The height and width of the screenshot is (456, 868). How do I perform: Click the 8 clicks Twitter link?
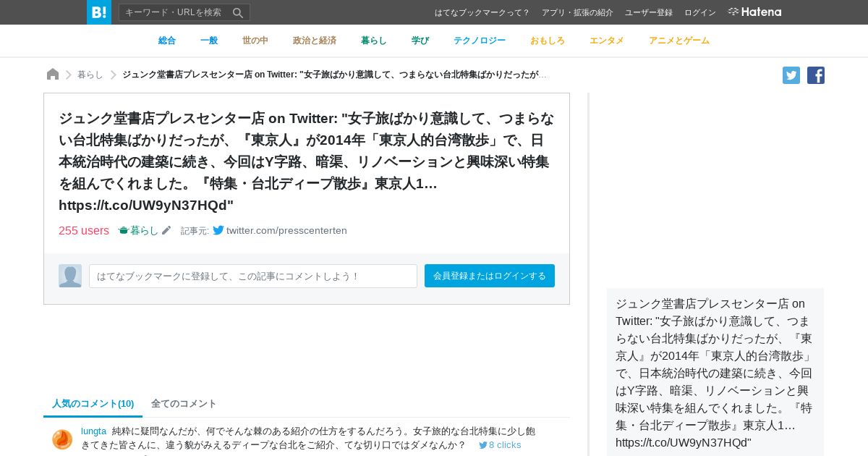500,445
